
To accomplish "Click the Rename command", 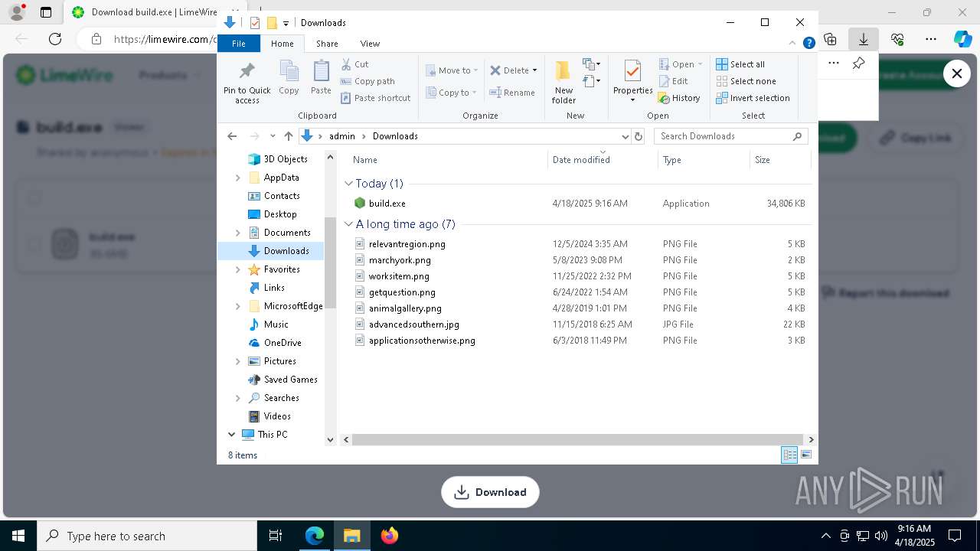I will point(512,93).
